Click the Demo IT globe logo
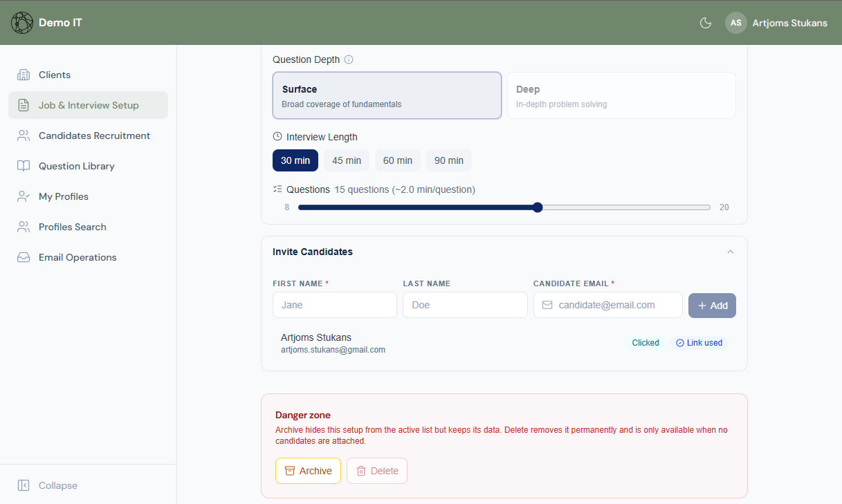Screen dimensions: 842x504 pos(22,23)
